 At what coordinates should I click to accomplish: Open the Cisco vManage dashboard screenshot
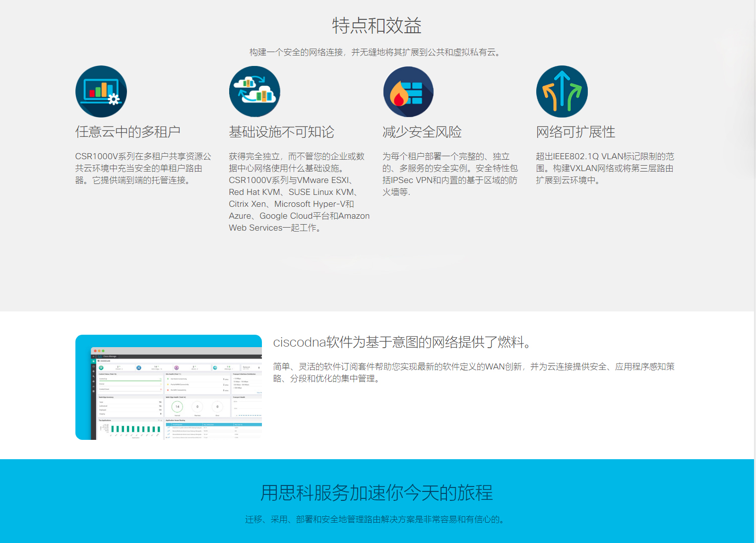click(169, 387)
